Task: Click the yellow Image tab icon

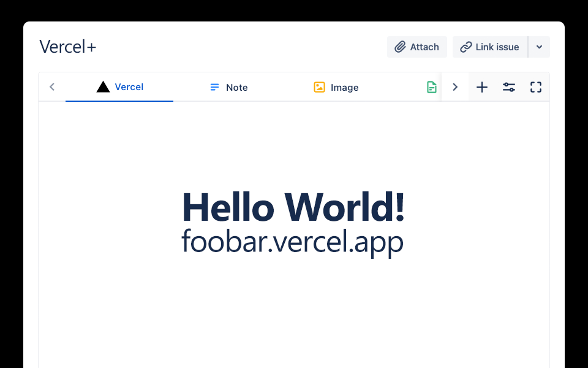Action: click(319, 87)
